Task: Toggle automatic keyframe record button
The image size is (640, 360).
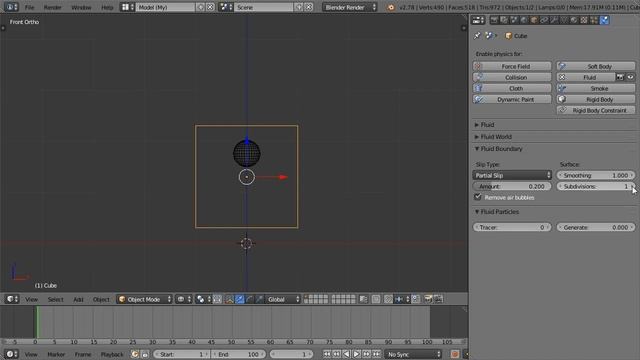Action: [455, 354]
